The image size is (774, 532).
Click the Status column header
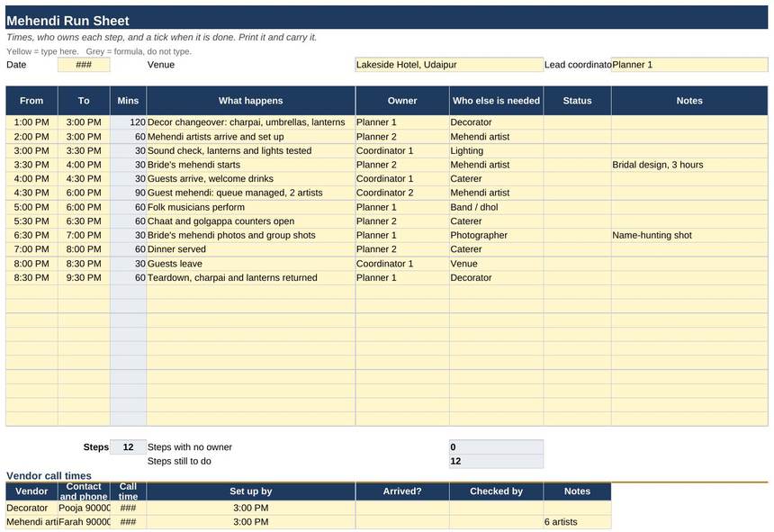(x=578, y=101)
